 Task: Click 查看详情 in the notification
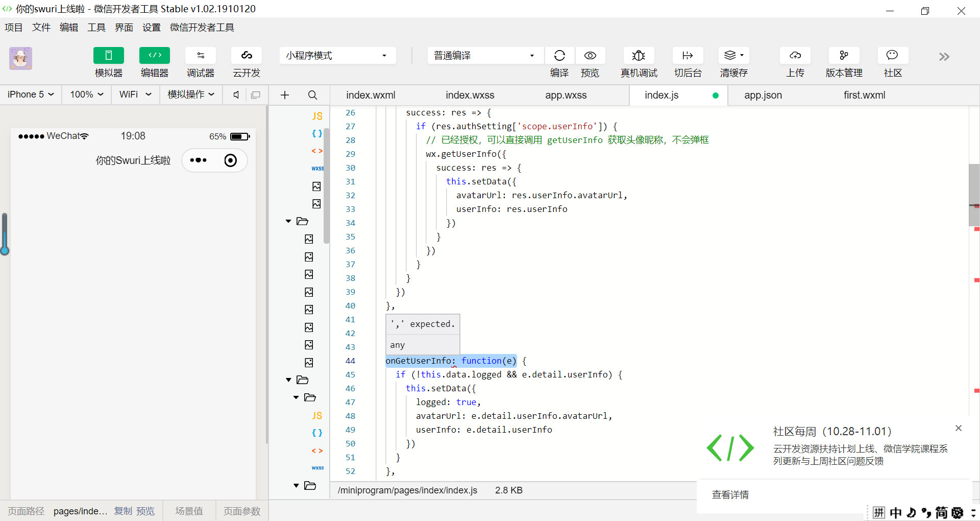tap(730, 494)
